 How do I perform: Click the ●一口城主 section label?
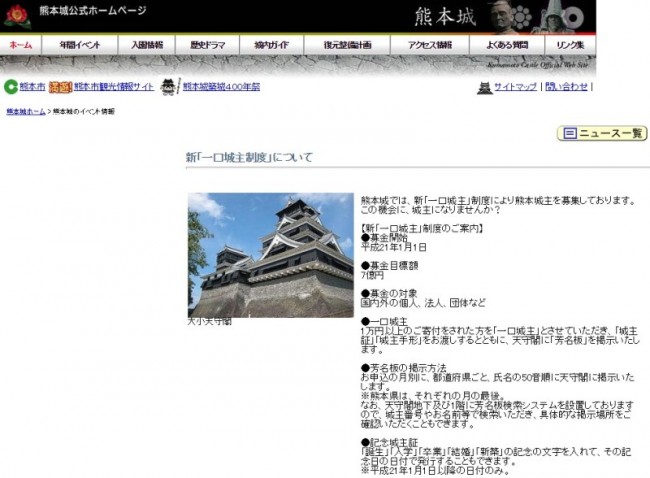tap(384, 322)
